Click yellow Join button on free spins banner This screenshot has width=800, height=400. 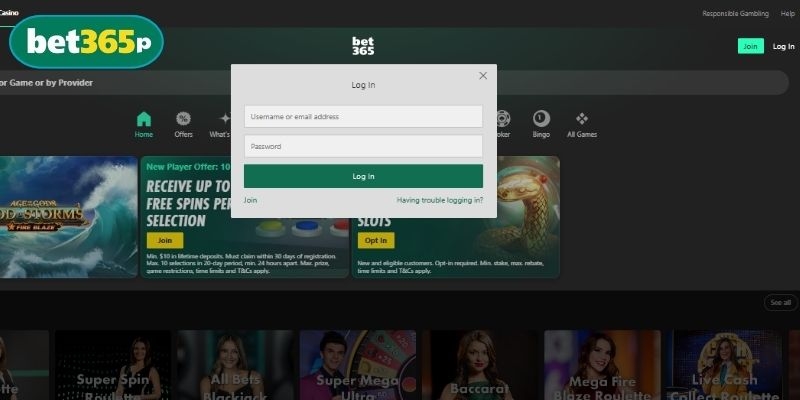tap(165, 240)
